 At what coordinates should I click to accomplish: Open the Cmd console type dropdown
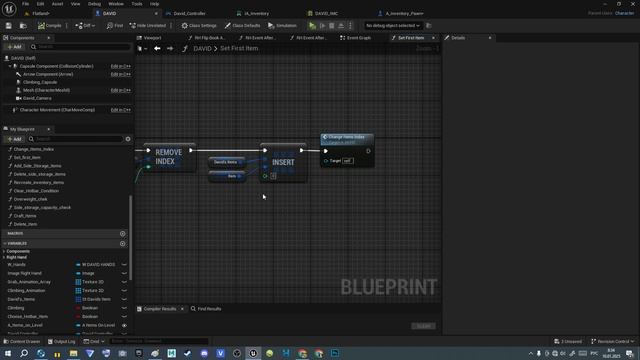pos(94,341)
